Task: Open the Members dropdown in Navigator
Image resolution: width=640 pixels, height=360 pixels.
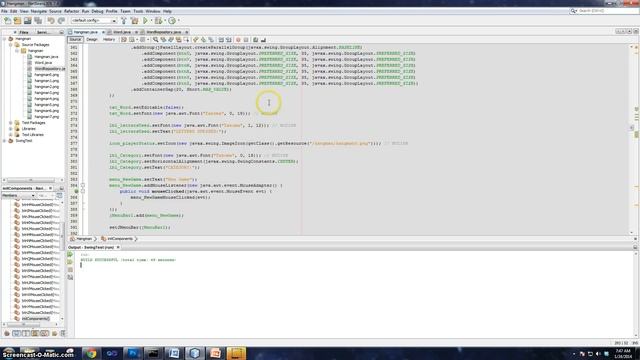Action: point(18,196)
